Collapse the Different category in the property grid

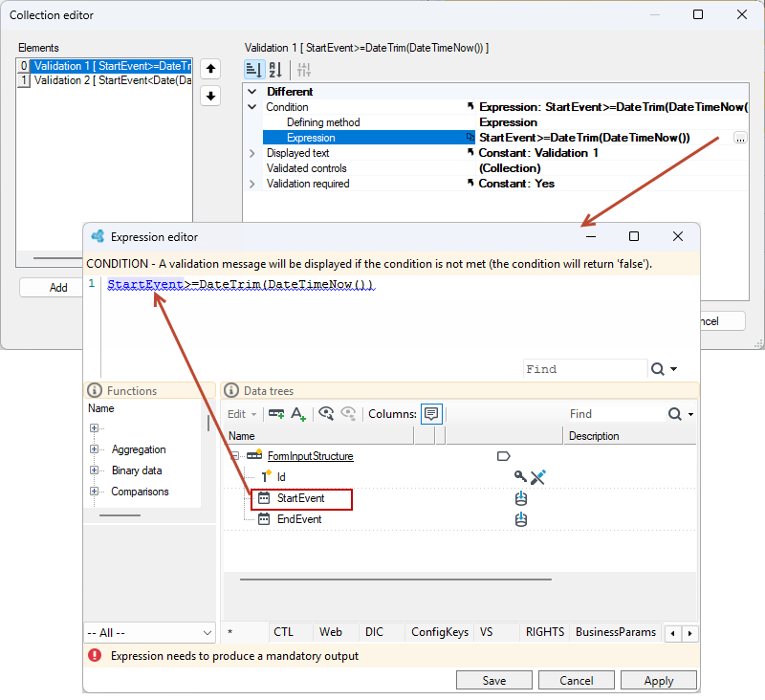[x=252, y=91]
